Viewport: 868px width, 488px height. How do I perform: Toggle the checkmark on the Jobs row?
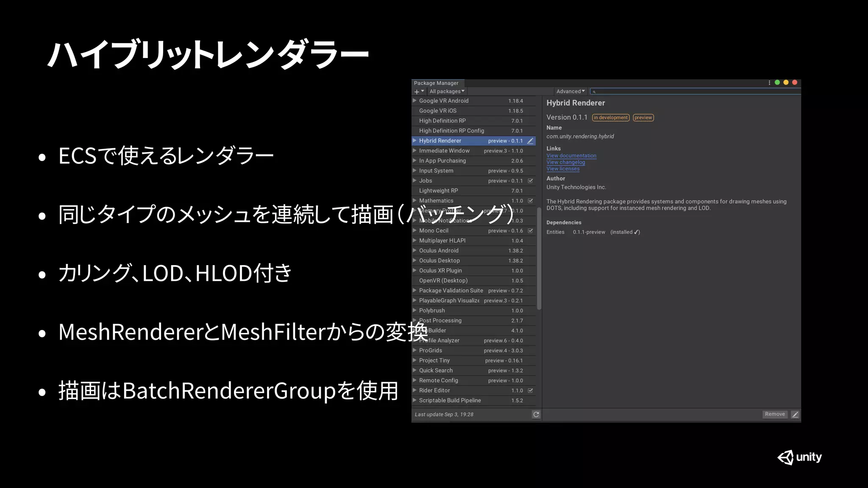(x=530, y=181)
